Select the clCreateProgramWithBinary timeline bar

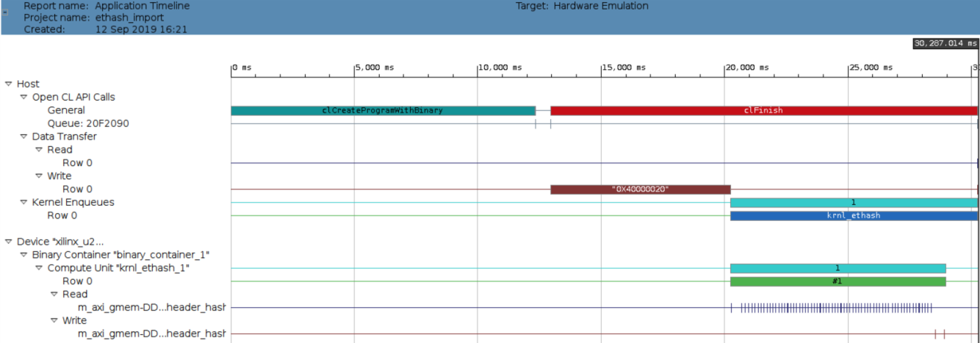coord(383,111)
